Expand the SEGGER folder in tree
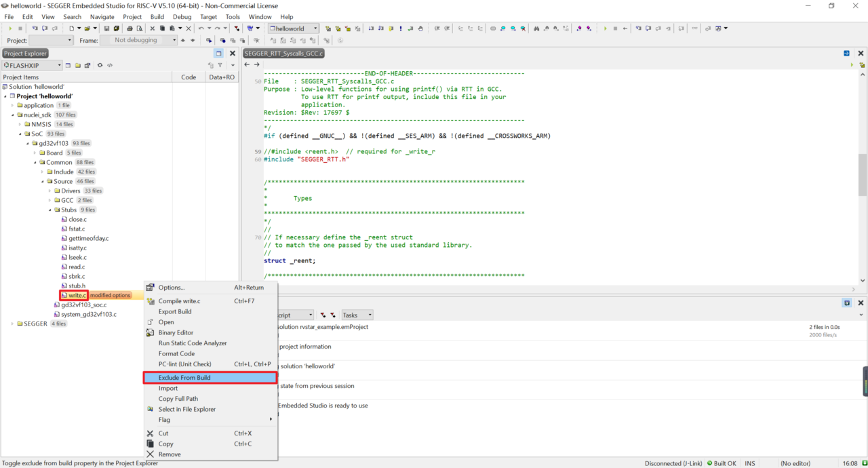The height and width of the screenshot is (468, 868). click(12, 324)
